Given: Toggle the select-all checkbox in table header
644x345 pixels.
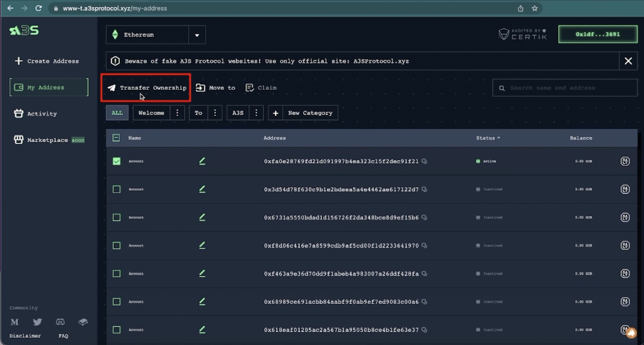Looking at the screenshot, I should click(x=116, y=138).
